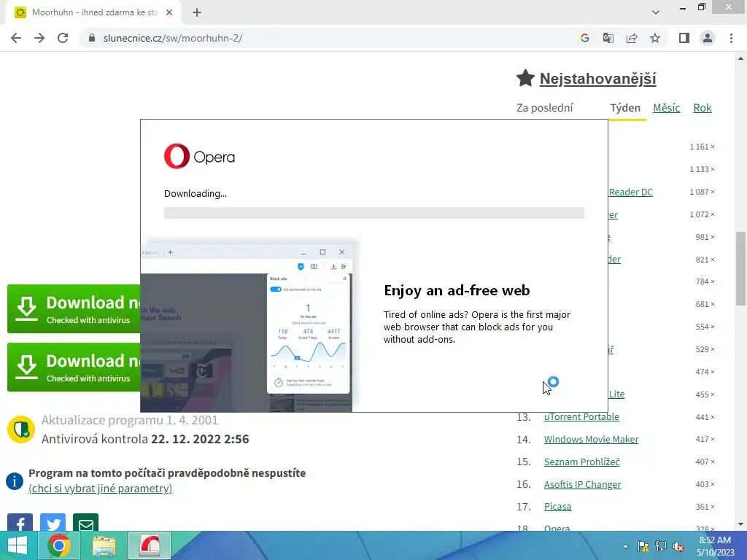This screenshot has width=747, height=560.
Task: Translate this page icon
Action: (x=608, y=38)
